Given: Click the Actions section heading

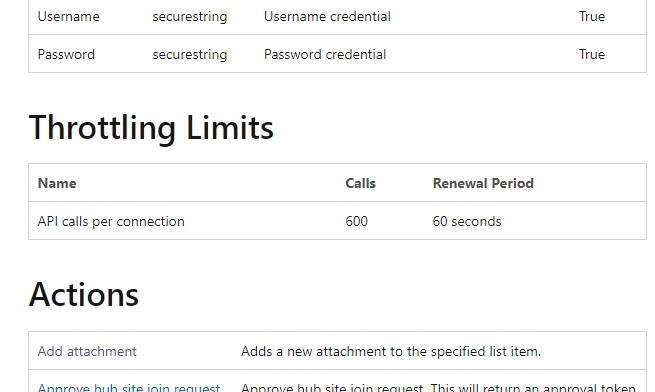Looking at the screenshot, I should [84, 295].
